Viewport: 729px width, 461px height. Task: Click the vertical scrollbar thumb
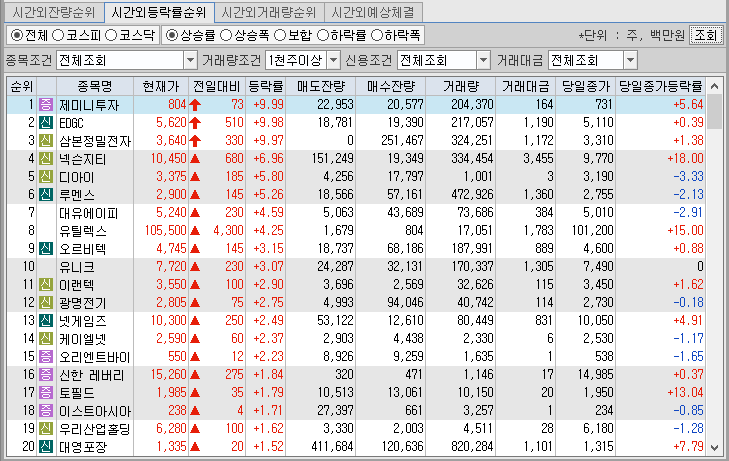click(715, 112)
